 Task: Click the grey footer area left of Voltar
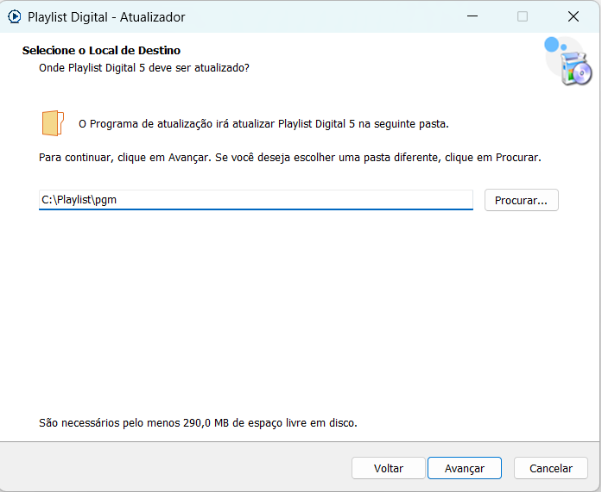170,468
